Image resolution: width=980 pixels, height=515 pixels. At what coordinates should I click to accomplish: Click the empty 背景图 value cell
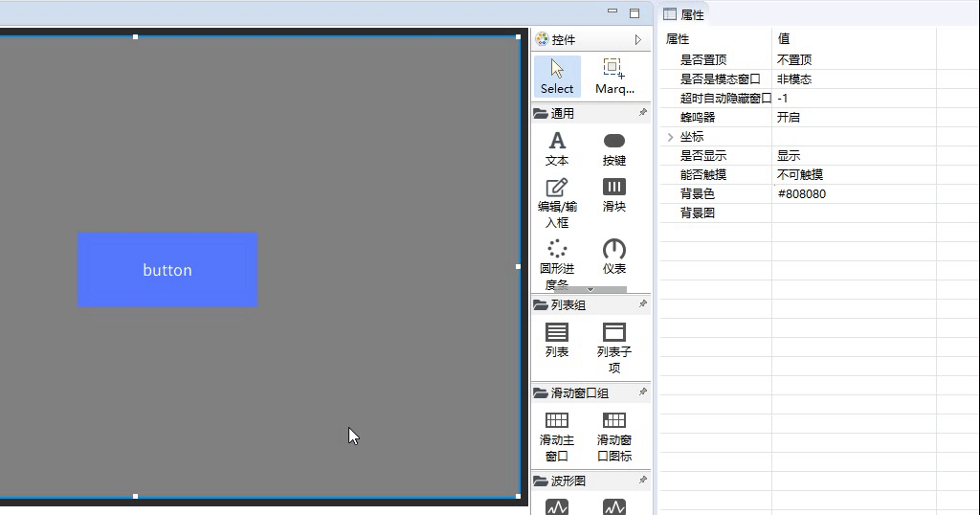point(854,213)
